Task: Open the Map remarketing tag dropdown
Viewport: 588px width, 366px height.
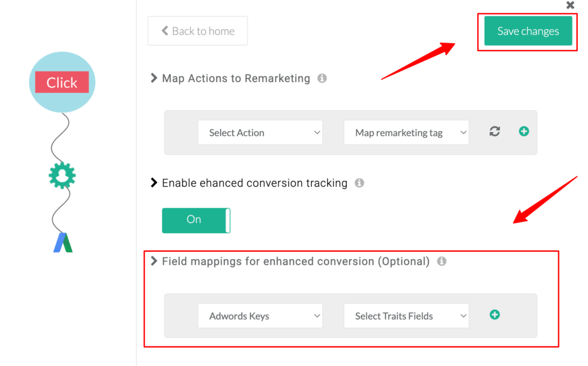Action: 406,132
